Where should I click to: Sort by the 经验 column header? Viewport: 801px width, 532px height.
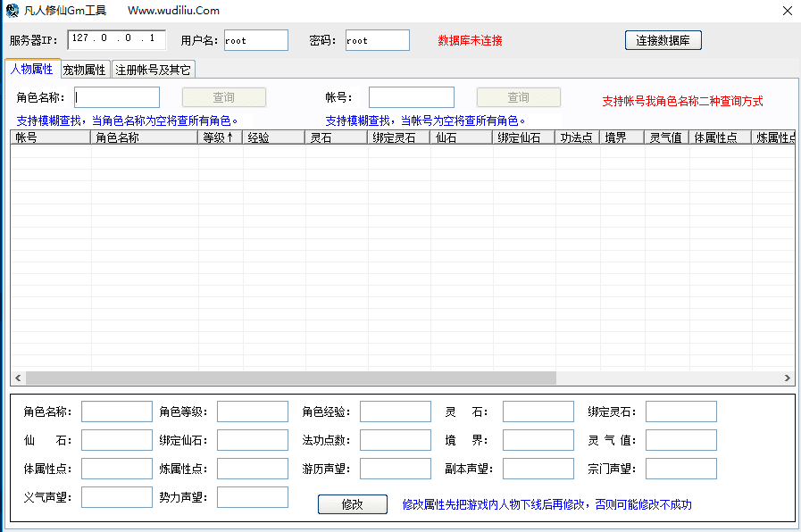click(274, 137)
